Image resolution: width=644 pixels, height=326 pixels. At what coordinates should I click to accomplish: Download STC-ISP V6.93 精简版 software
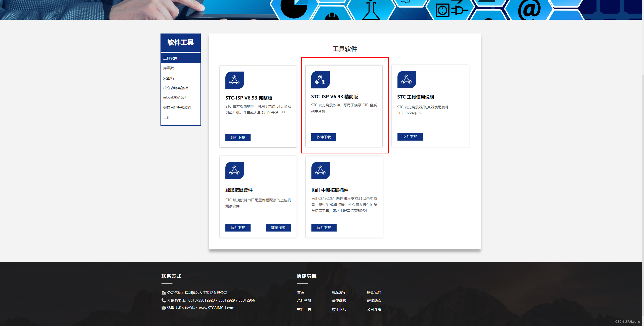324,137
